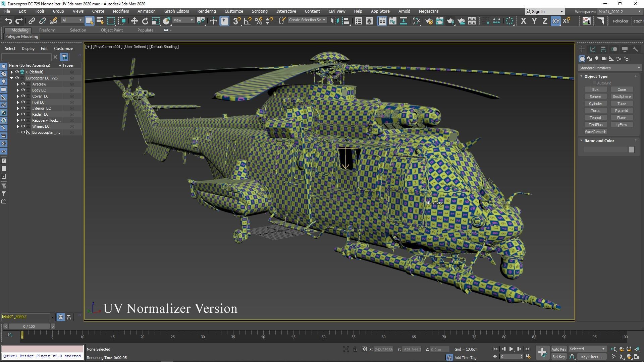The width and height of the screenshot is (644, 362).
Task: Open the Modify command panel tab
Action: (593, 49)
